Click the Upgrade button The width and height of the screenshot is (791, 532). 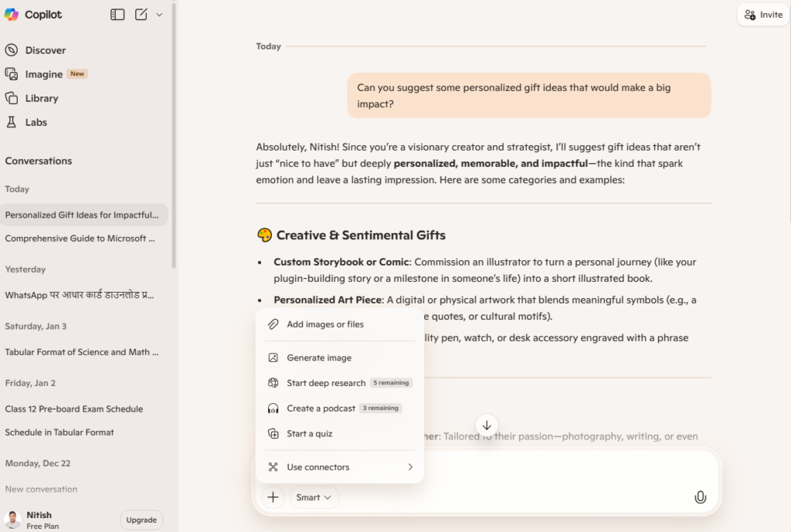(x=141, y=520)
